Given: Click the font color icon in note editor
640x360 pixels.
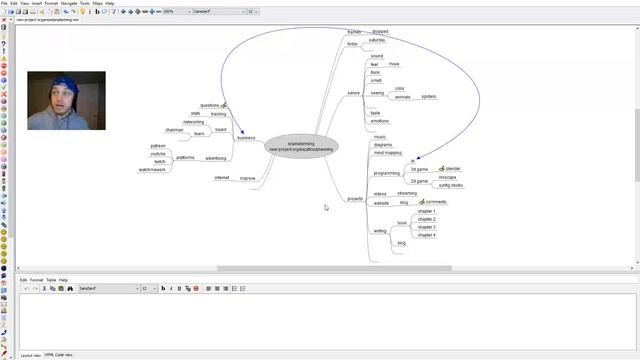Looking at the screenshot, I should [188, 289].
